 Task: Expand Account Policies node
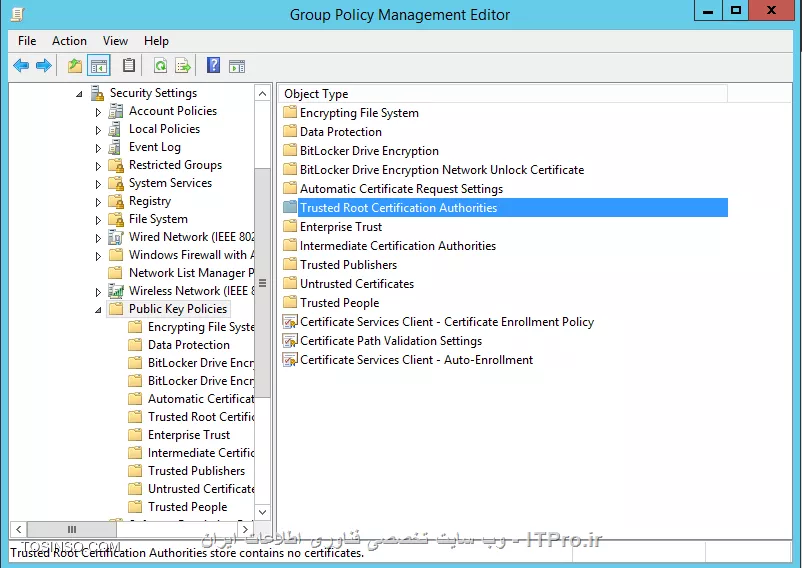pyautogui.click(x=98, y=112)
